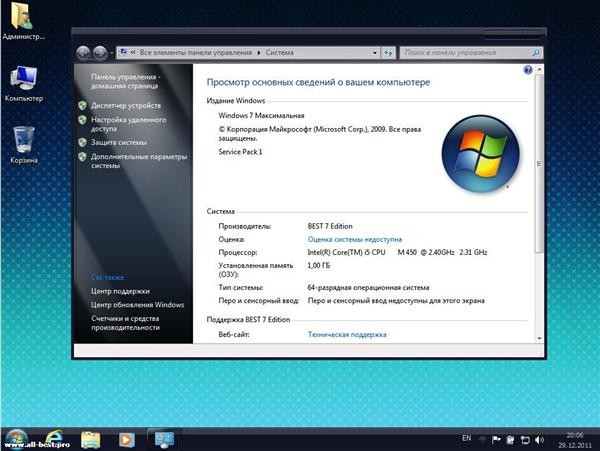Open Help with the question mark icon

[528, 70]
